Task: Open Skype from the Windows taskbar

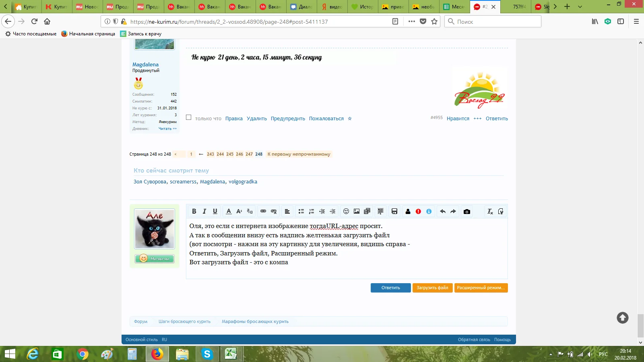Action: 207,354
